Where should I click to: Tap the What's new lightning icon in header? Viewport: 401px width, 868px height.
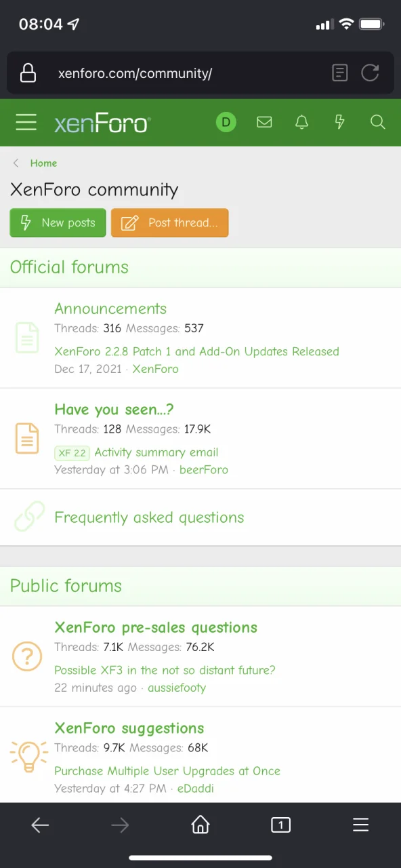340,123
